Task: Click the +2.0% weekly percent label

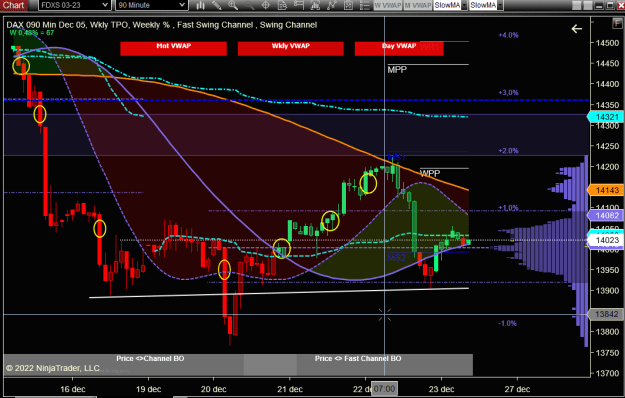Action: pos(508,151)
